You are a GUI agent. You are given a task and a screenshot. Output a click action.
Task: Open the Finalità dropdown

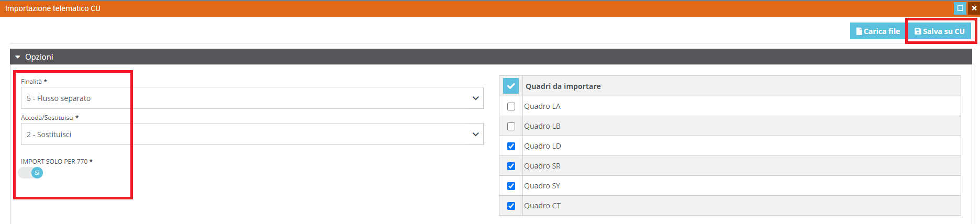(x=251, y=98)
